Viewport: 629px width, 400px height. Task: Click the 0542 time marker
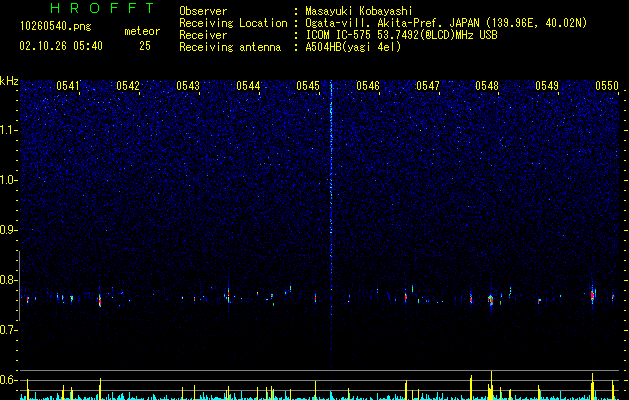(128, 86)
